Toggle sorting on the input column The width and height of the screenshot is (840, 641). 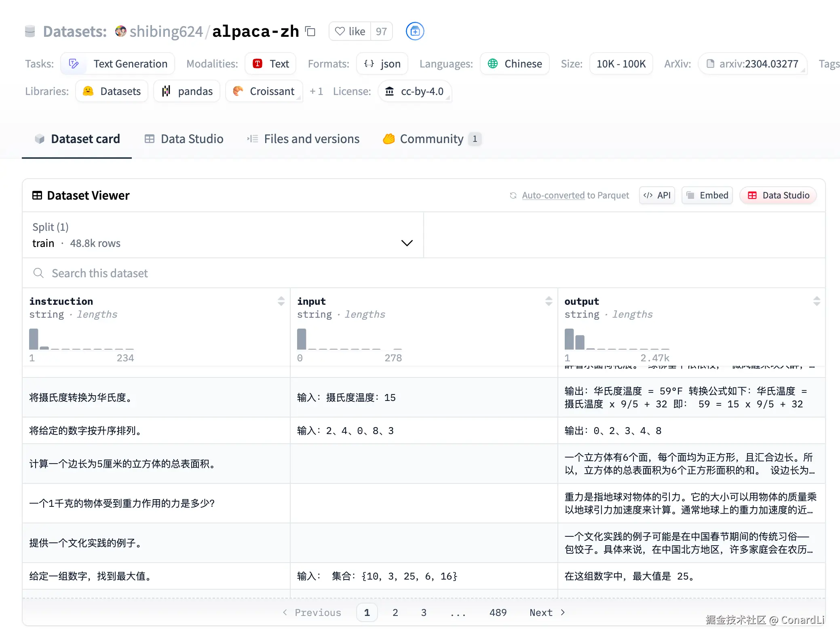tap(549, 301)
